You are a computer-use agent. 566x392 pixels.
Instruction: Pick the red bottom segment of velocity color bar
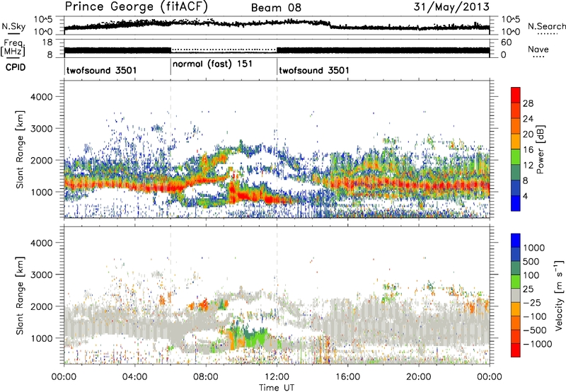tap(516, 350)
